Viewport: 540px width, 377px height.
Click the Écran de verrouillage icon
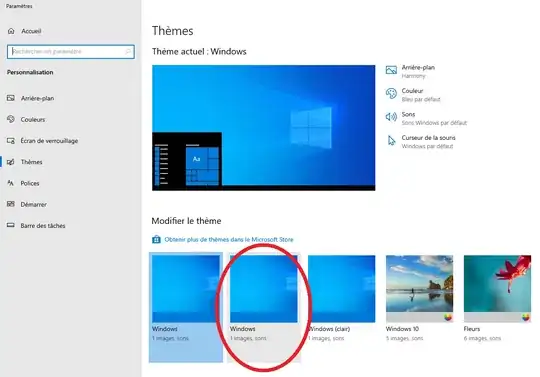point(11,140)
